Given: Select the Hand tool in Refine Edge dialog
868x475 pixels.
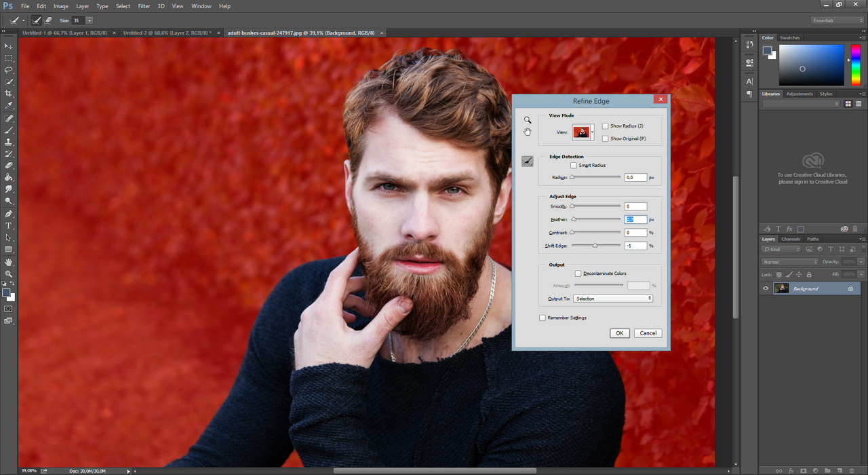Looking at the screenshot, I should [528, 132].
